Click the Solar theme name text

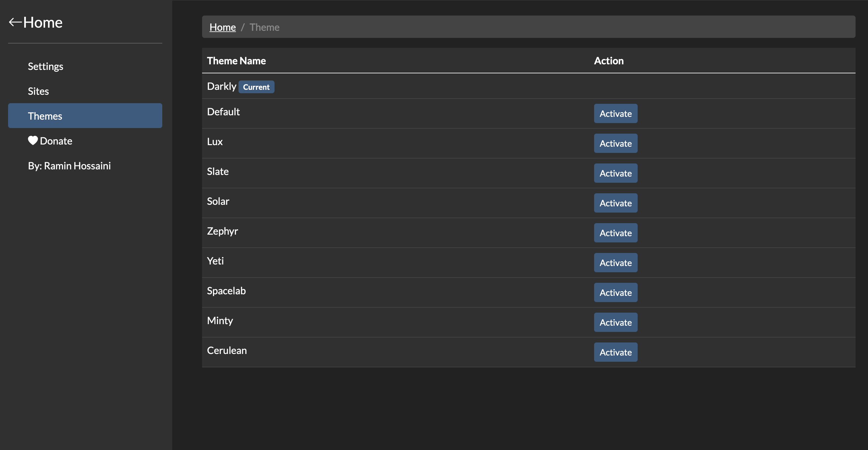click(218, 201)
